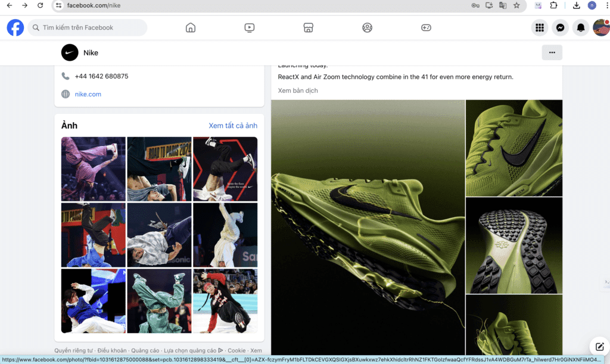
Task: Click the browser back arrow
Action: [10, 5]
